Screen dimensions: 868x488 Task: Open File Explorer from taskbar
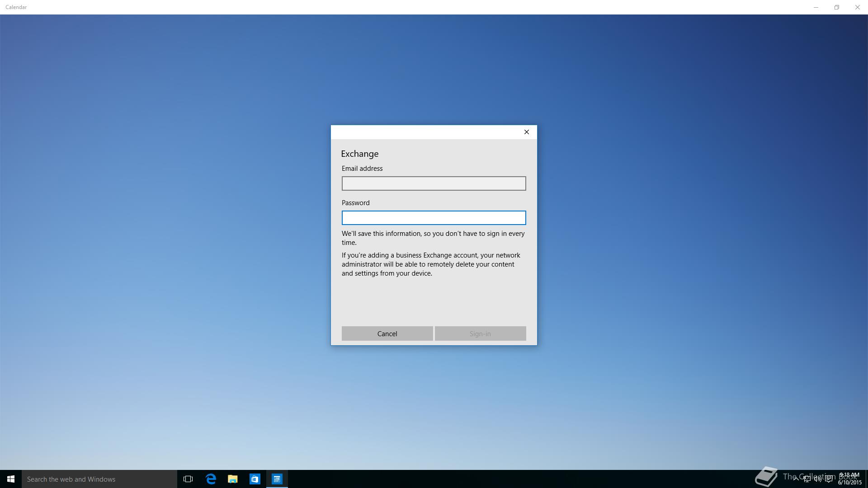[233, 479]
